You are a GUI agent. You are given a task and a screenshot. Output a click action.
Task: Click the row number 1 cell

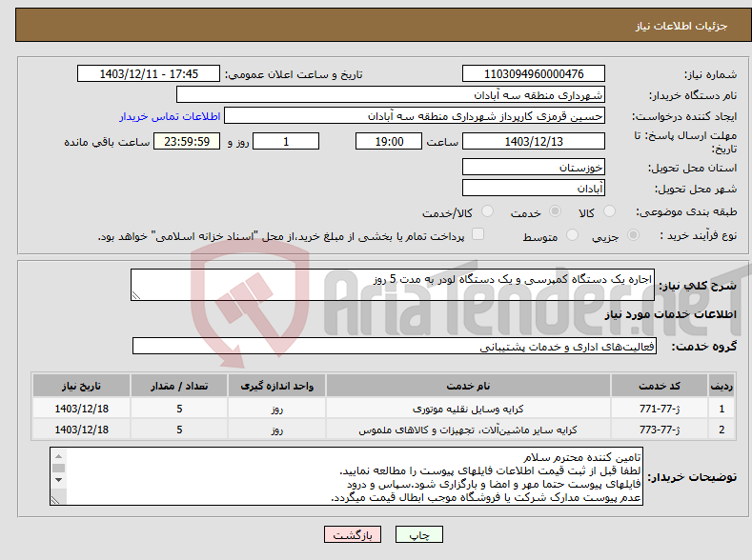pos(722,409)
